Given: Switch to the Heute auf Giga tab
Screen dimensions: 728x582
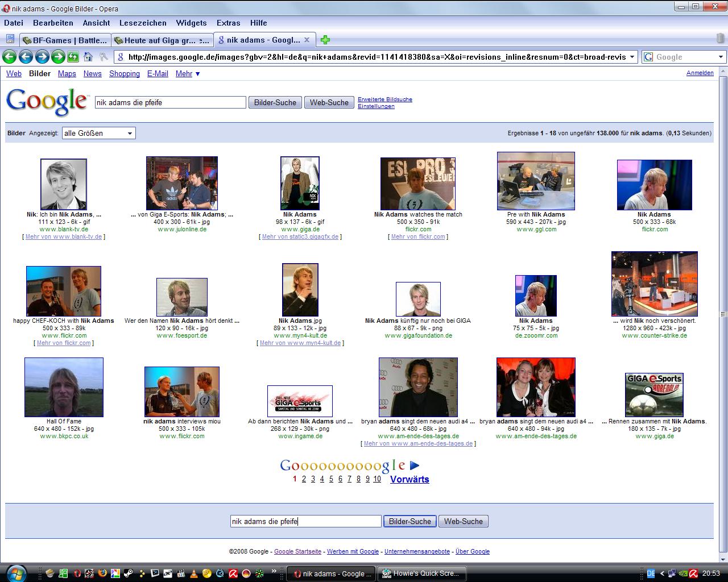Looking at the screenshot, I should pyautogui.click(x=162, y=40).
